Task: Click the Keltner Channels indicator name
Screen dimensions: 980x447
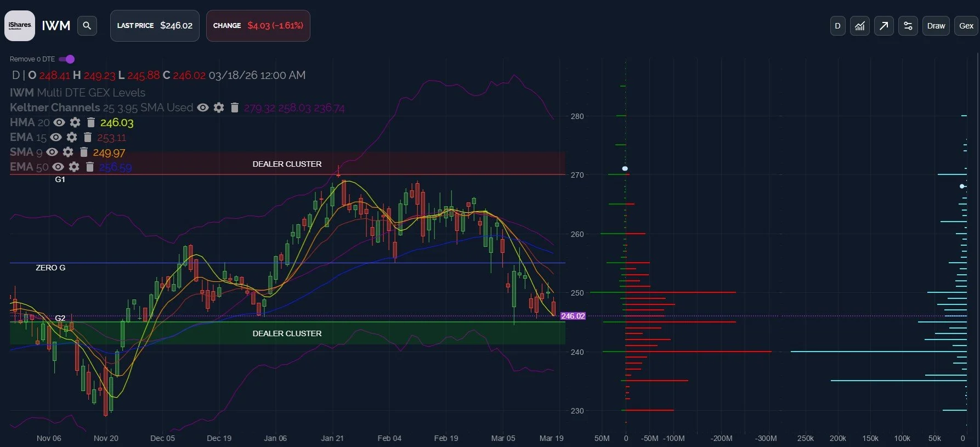Action: [55, 107]
